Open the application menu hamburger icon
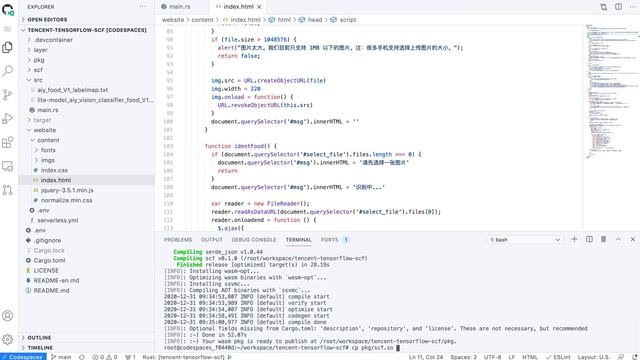640x360 pixels. point(7,29)
